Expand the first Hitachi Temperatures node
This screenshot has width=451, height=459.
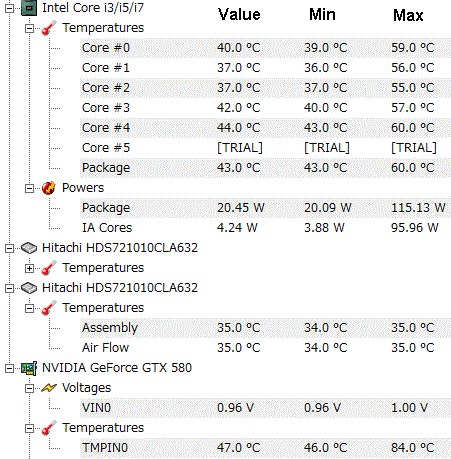point(29,268)
